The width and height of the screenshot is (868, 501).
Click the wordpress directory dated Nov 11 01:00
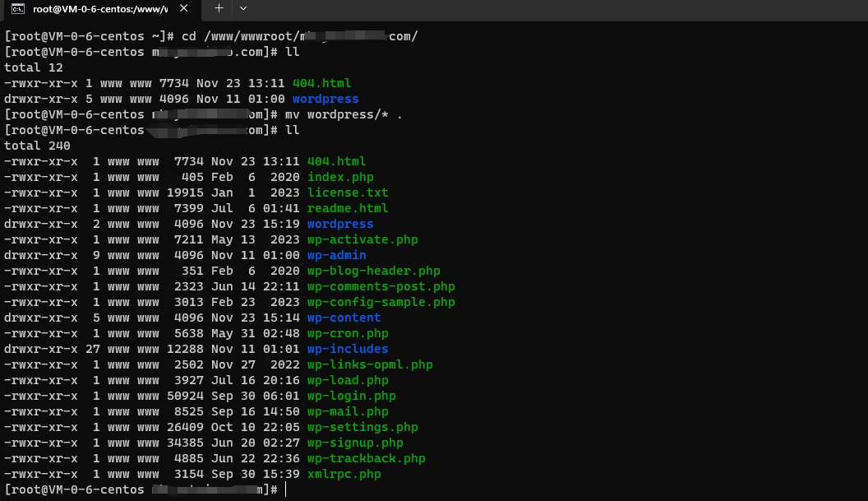pyautogui.click(x=325, y=100)
